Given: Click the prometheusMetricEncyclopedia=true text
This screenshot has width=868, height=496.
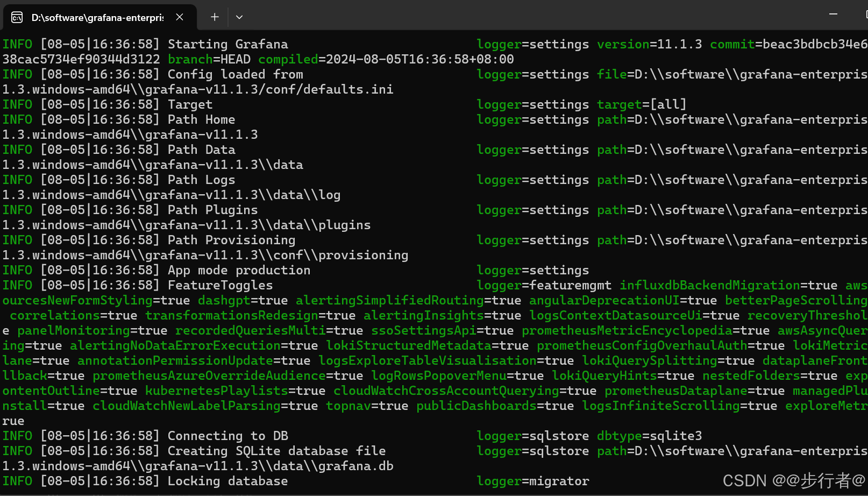Looking at the screenshot, I should pyautogui.click(x=645, y=330).
